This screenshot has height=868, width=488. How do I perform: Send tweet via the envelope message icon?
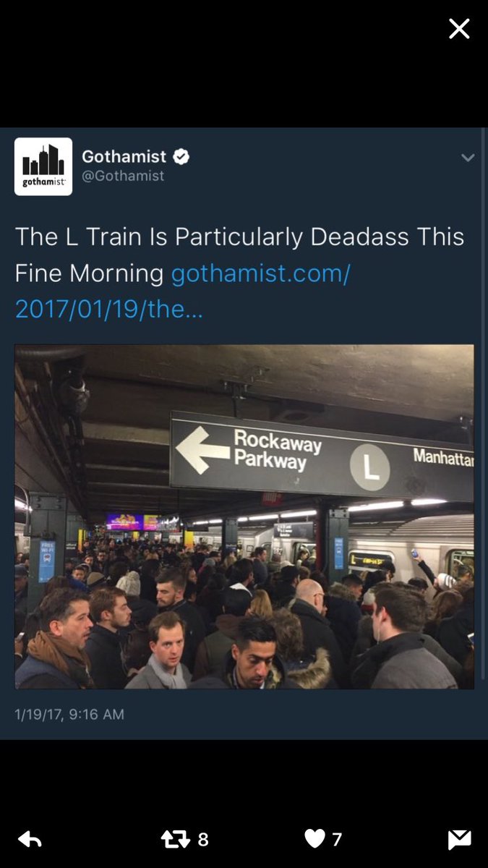[x=459, y=839]
